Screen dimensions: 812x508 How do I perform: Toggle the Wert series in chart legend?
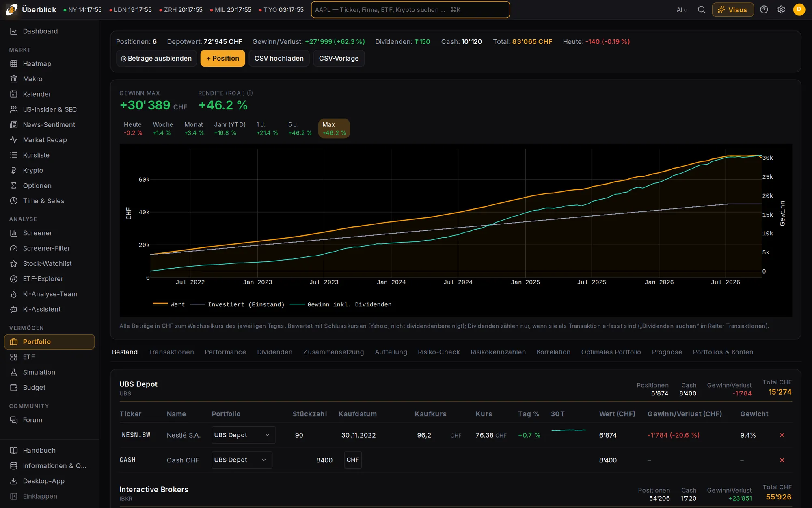(x=169, y=304)
